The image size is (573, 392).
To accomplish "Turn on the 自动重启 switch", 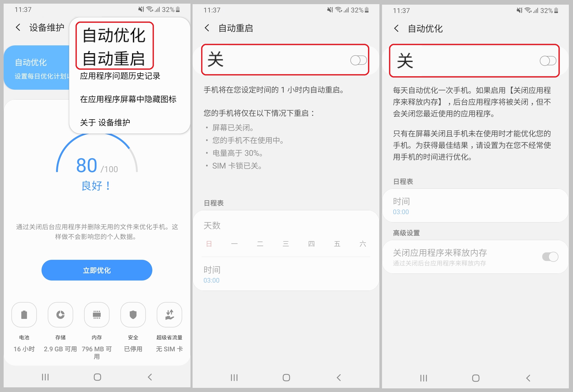I will pyautogui.click(x=358, y=60).
